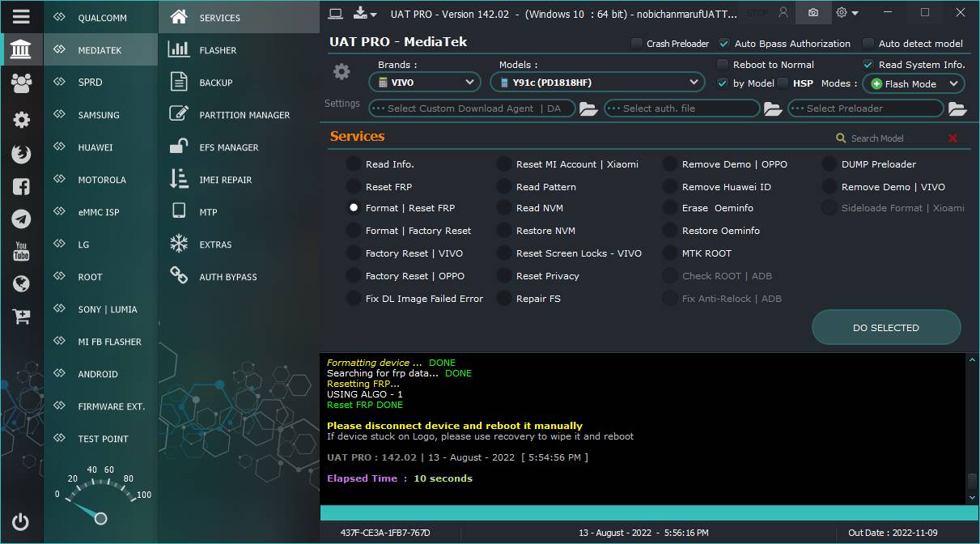Open the QUALCOMM section in sidebar
This screenshot has width=980, height=544.
tap(101, 18)
